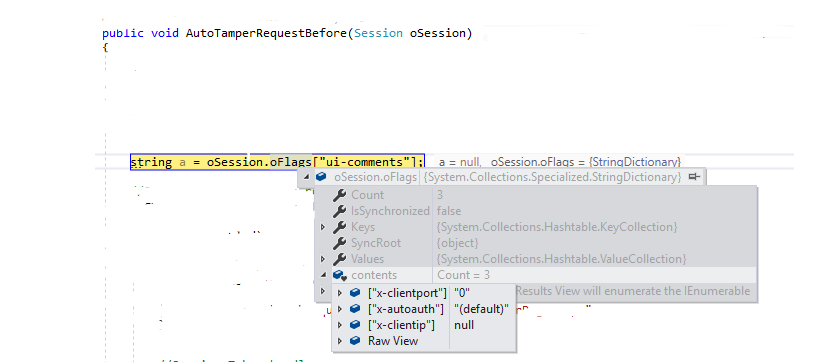Click the x-clientport cube icon
The width and height of the screenshot is (813, 362).
point(355,293)
